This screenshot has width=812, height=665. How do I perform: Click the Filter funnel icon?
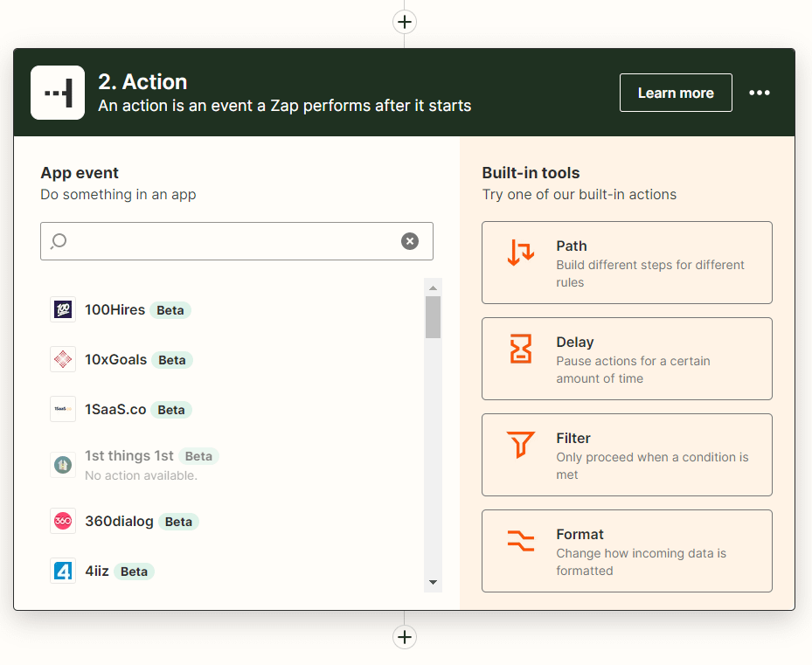tap(521, 445)
